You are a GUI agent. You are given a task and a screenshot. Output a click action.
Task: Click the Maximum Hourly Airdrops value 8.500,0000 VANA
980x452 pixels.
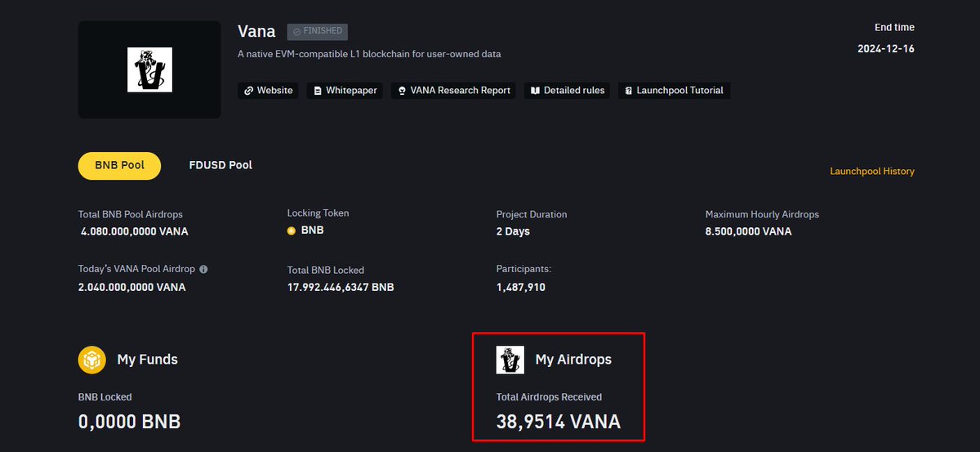coord(749,231)
